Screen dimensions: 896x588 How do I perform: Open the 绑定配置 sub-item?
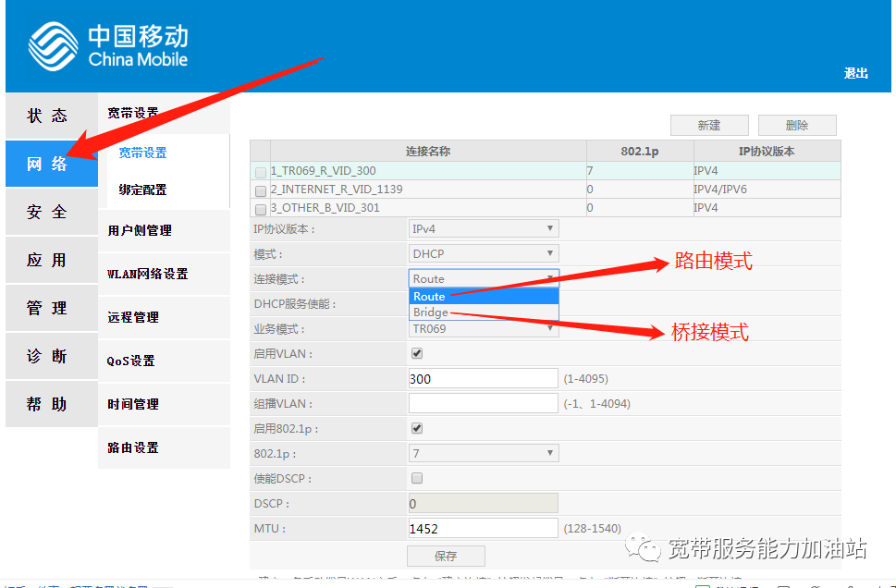(x=142, y=190)
